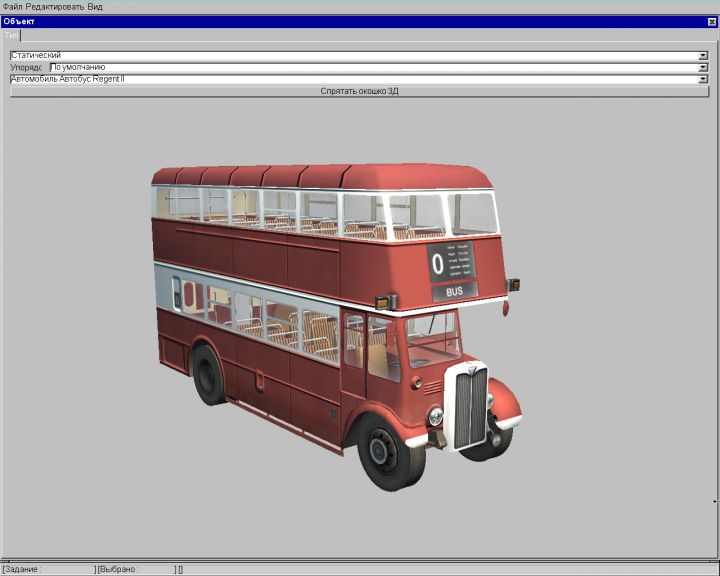Click the BUS destination sign on the model
This screenshot has height=576, width=720.
point(454,291)
